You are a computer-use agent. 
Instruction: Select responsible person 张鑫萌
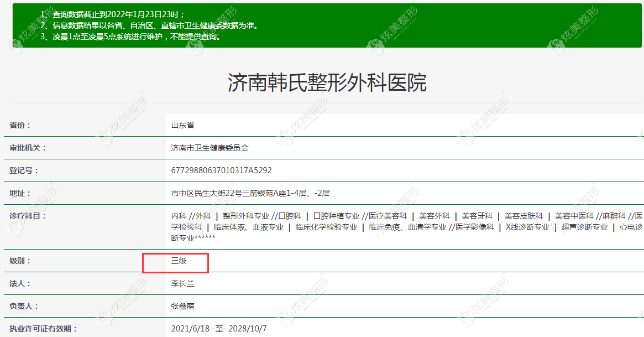tap(183, 306)
